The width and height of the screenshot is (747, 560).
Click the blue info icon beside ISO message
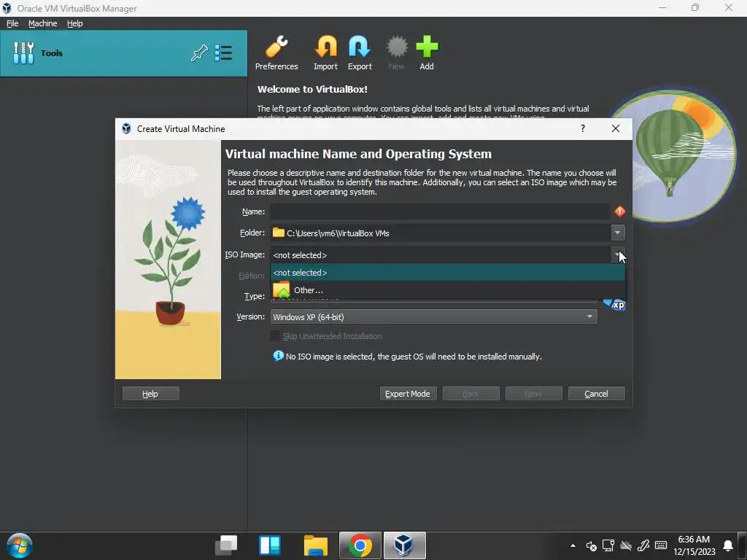coord(278,356)
